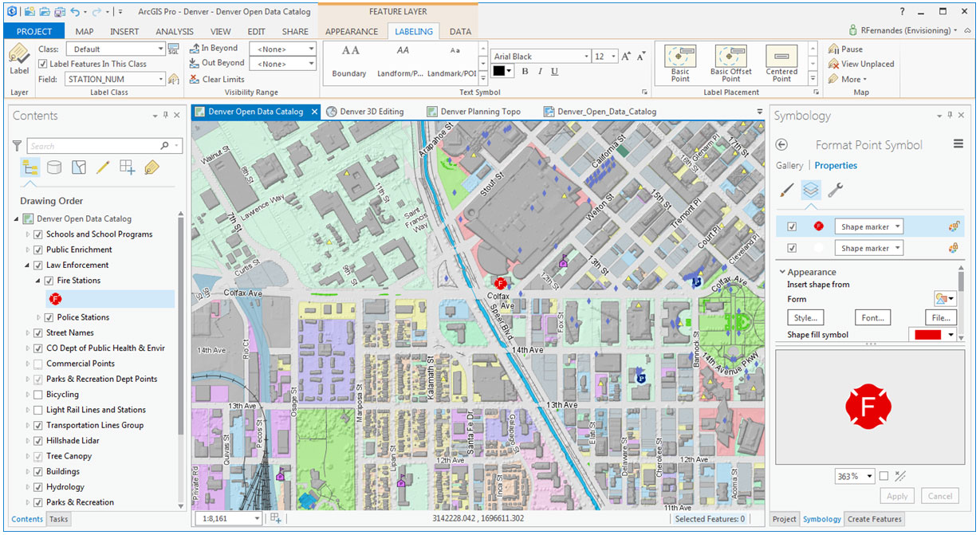Click the red fire station marker on map
The image size is (980, 535).
point(501,283)
